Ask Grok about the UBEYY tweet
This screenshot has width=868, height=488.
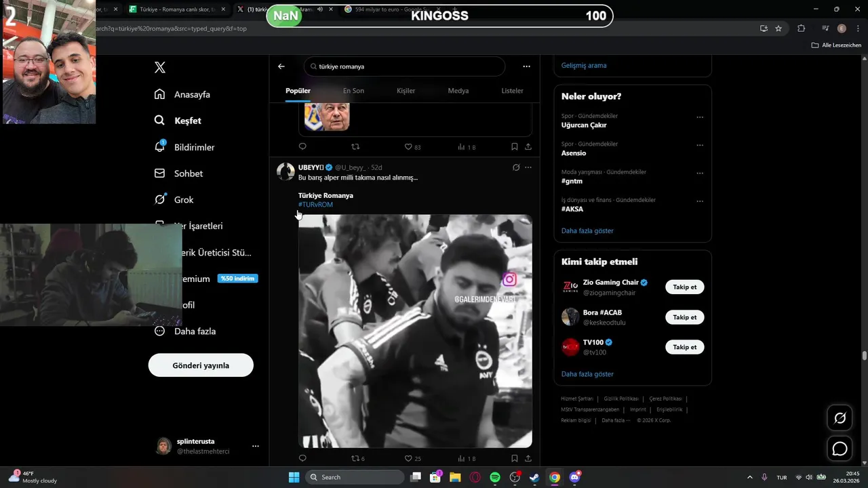coord(516,167)
